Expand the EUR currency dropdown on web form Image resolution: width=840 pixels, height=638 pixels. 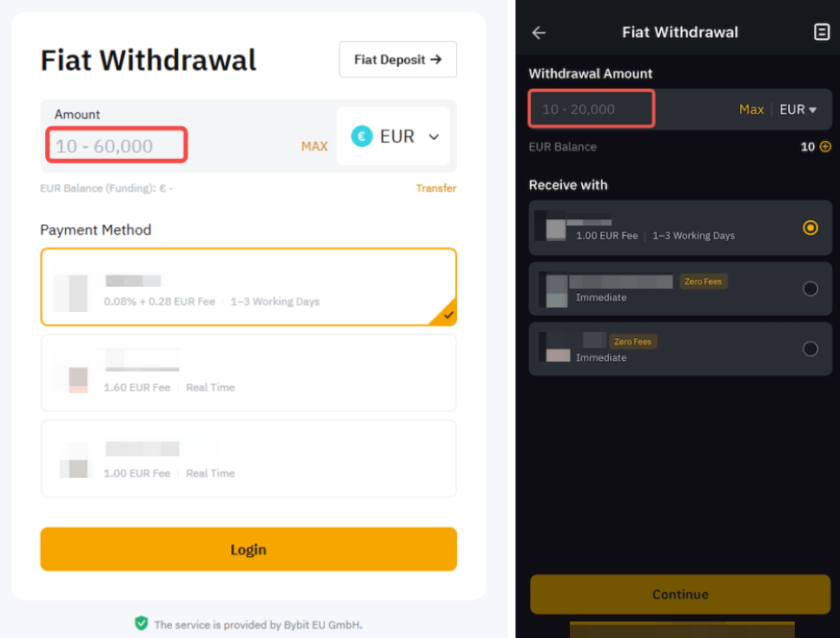point(433,136)
